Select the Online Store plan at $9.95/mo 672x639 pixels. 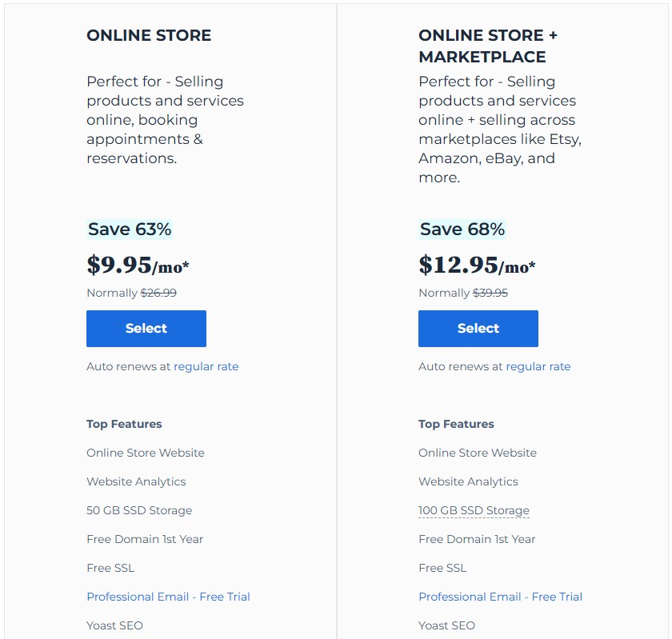coord(146,329)
